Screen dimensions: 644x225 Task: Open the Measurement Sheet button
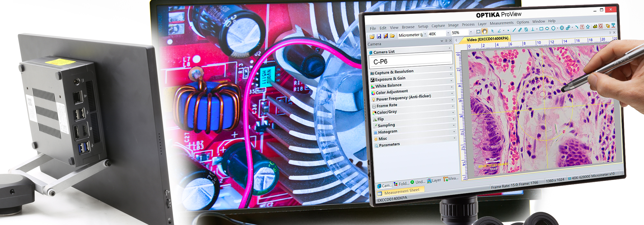point(401,192)
